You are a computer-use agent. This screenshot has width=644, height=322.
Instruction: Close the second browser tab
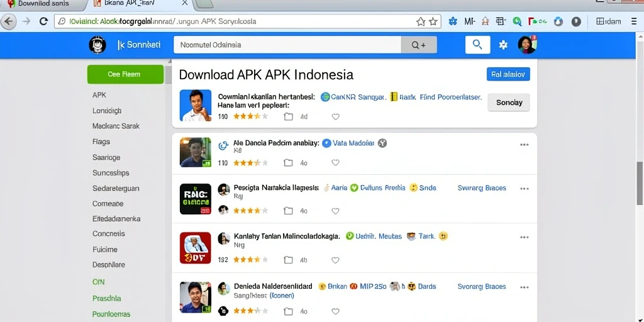point(184,3)
